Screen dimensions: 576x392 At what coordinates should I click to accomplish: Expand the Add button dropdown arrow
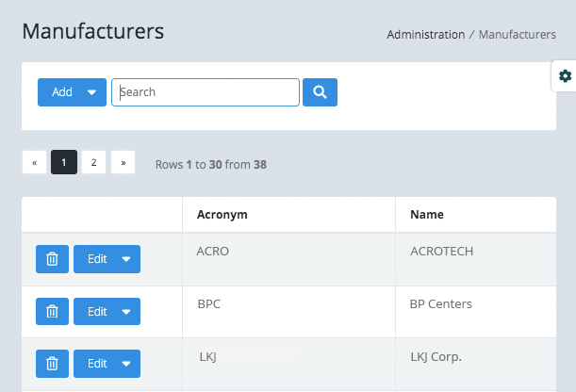(x=91, y=92)
